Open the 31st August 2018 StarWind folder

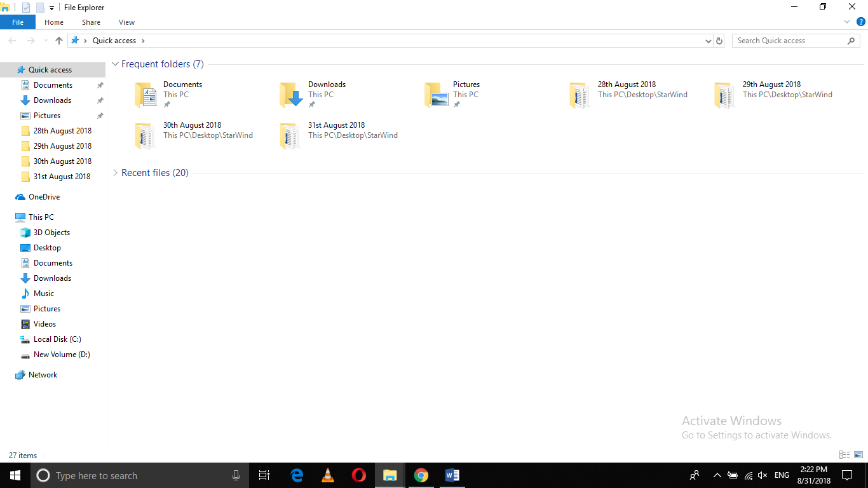click(x=336, y=125)
